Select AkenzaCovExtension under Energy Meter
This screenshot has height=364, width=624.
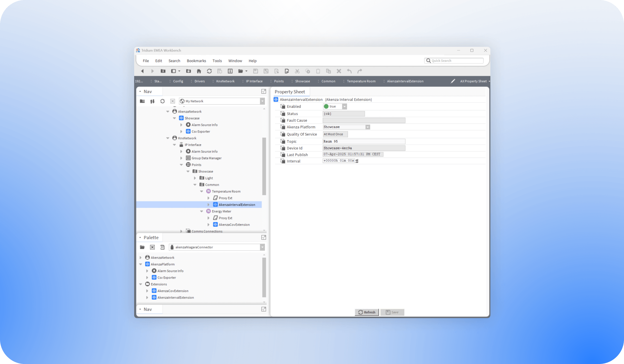[234, 225]
